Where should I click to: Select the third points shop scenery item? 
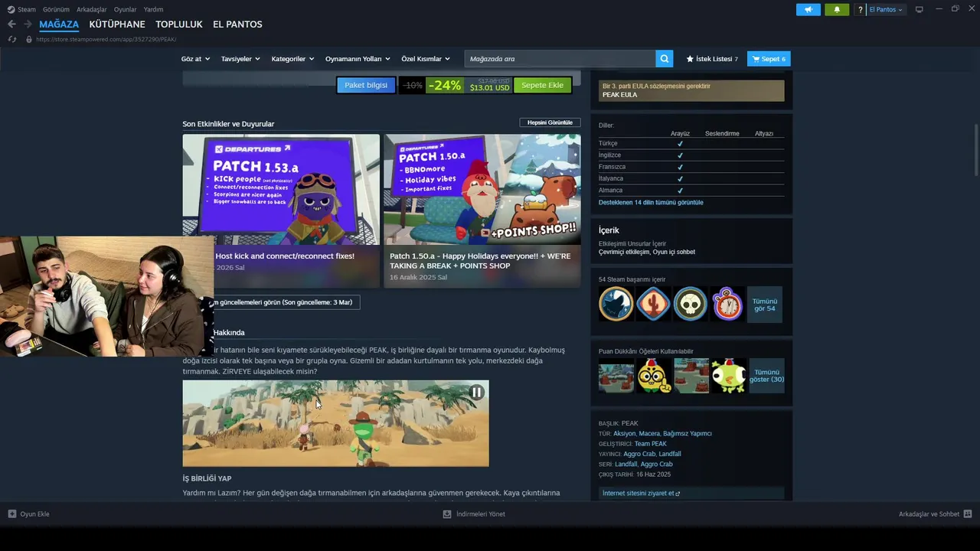click(690, 376)
